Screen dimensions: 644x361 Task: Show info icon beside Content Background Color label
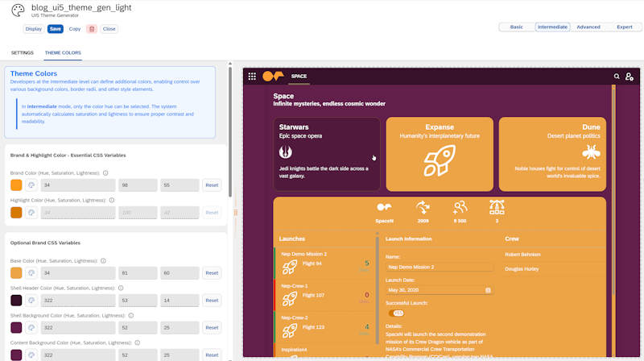(138, 342)
